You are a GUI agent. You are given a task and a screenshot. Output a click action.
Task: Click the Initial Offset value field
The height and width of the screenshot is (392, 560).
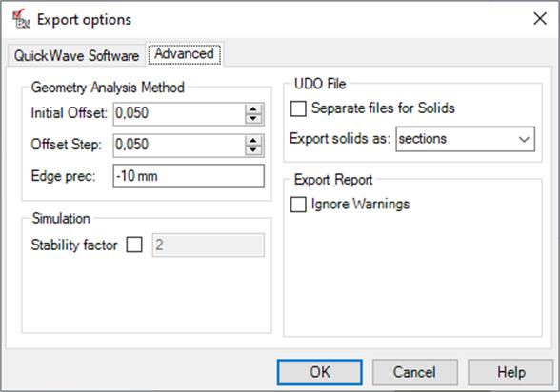179,114
